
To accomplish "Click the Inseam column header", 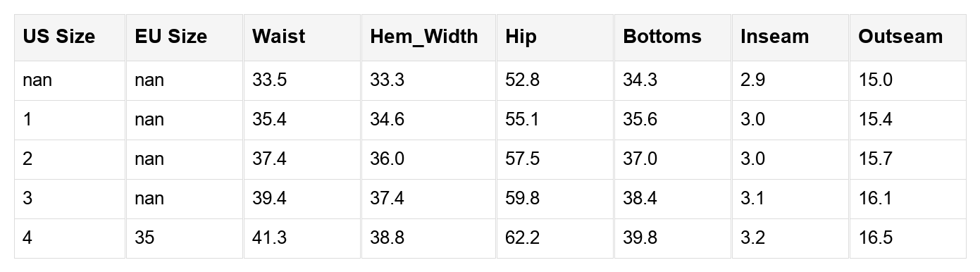I will point(790,37).
